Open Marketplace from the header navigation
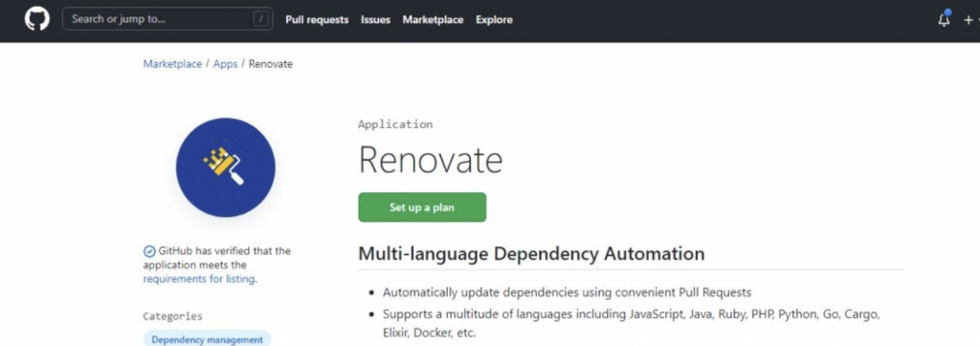Screen dimensions: 980x346 pos(434,19)
